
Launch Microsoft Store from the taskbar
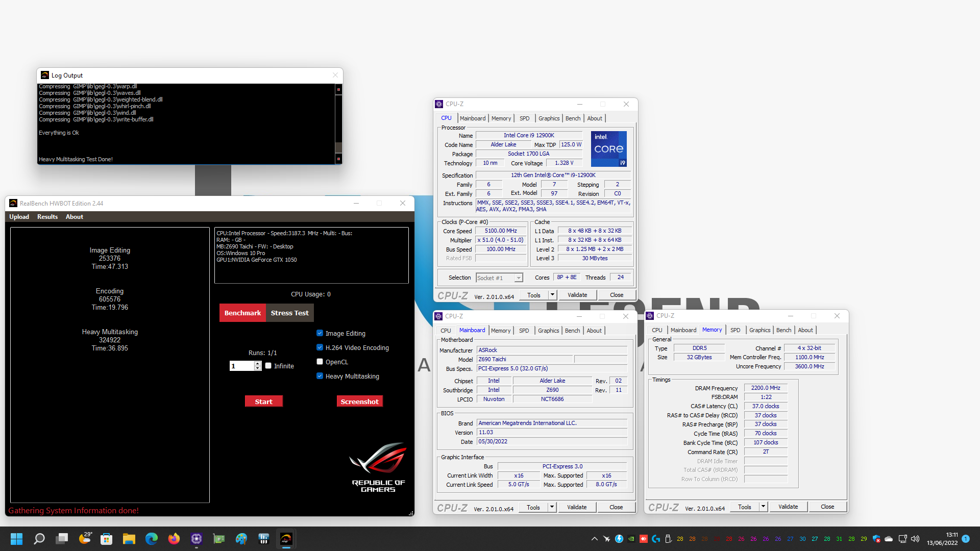pos(107,539)
